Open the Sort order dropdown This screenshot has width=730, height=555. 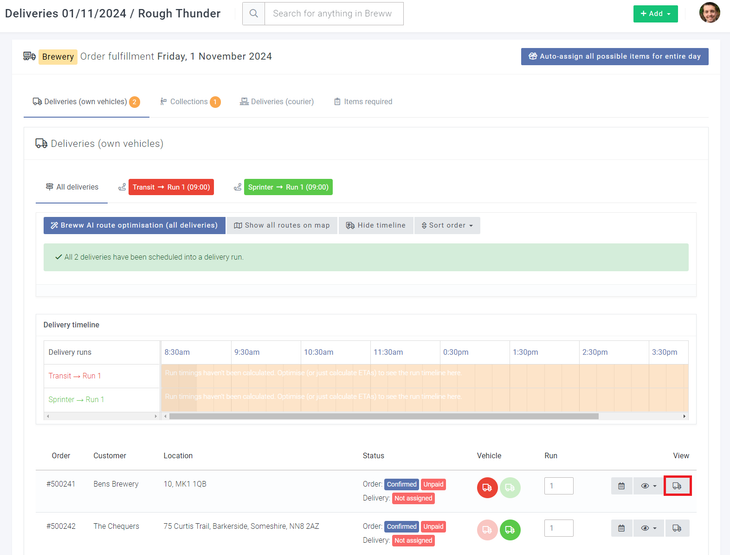click(447, 225)
